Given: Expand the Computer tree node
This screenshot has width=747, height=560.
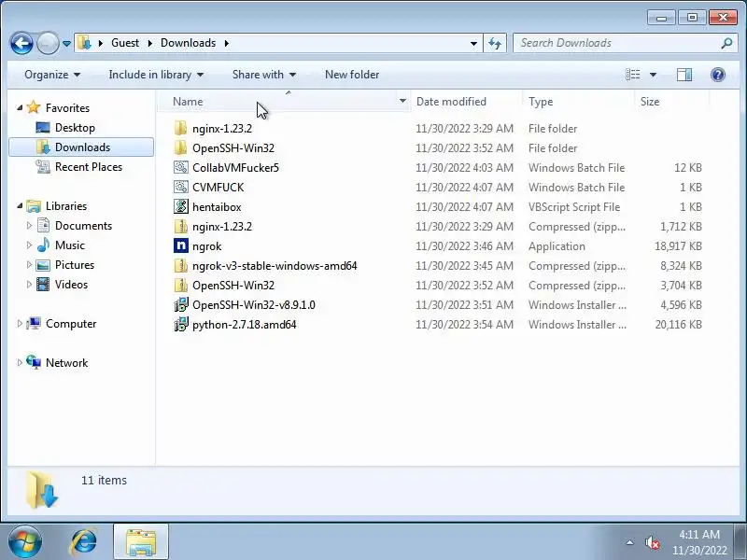Looking at the screenshot, I should pyautogui.click(x=20, y=323).
